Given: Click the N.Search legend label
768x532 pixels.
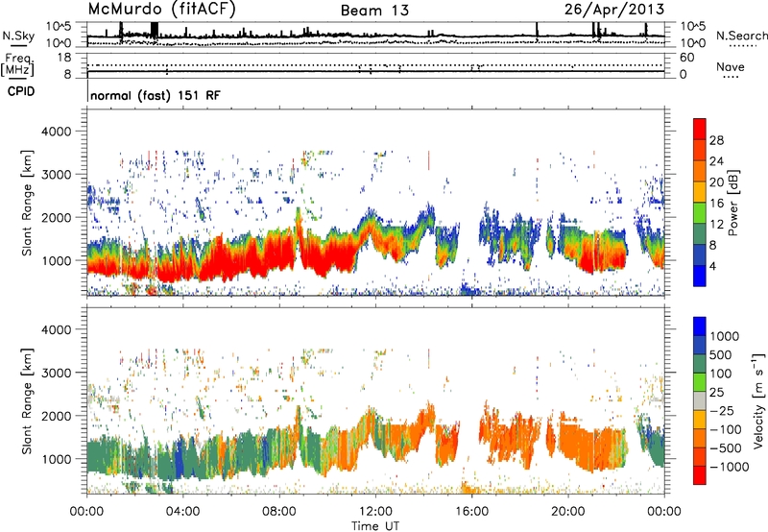Looking at the screenshot, I should pos(741,36).
